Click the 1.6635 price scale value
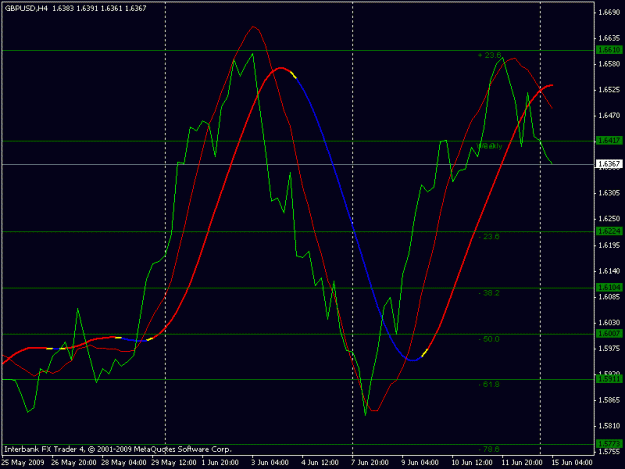625x469 pixels. pyautogui.click(x=610, y=38)
